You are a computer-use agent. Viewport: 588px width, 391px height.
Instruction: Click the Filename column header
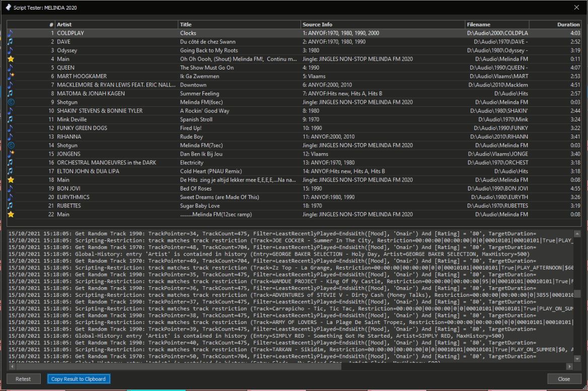[x=497, y=24]
